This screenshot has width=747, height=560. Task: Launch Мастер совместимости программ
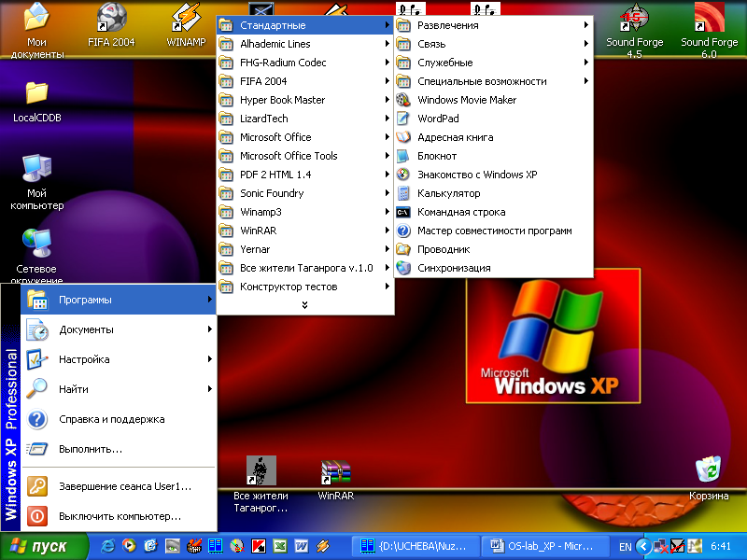tap(494, 231)
